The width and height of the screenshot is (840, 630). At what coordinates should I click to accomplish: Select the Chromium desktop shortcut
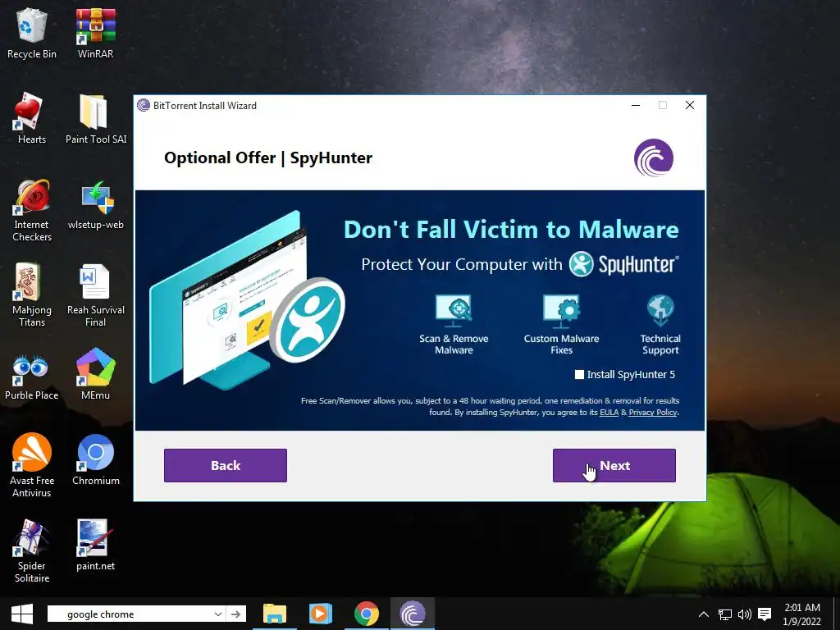pyautogui.click(x=96, y=459)
